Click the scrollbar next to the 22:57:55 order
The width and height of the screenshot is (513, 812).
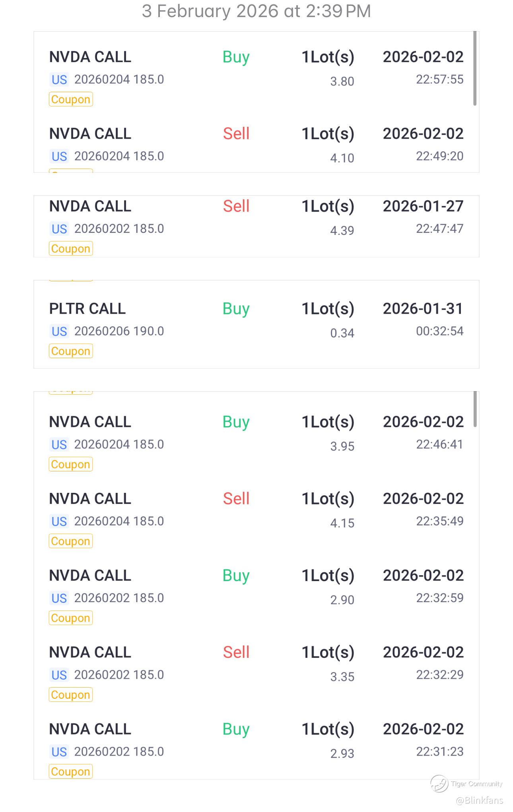475,68
